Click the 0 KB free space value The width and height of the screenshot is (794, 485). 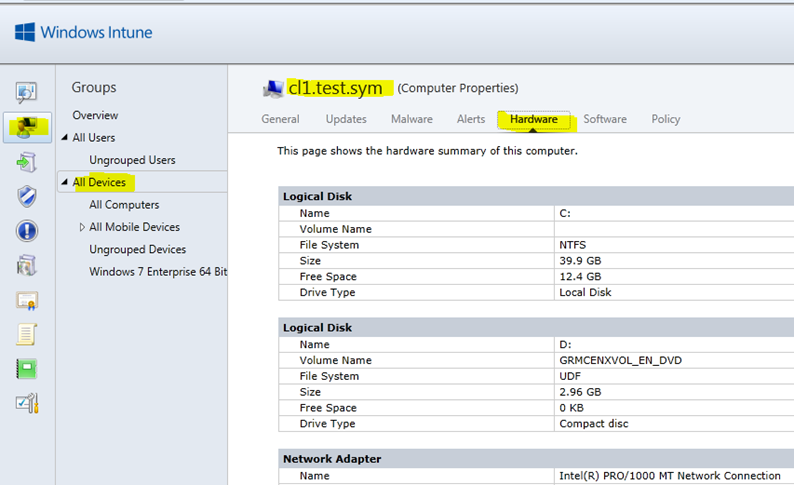[x=572, y=408]
